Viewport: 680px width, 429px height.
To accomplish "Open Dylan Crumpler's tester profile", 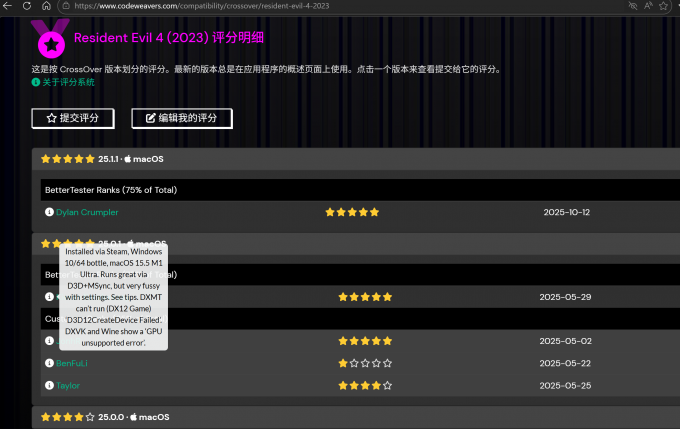I will pyautogui.click(x=87, y=212).
